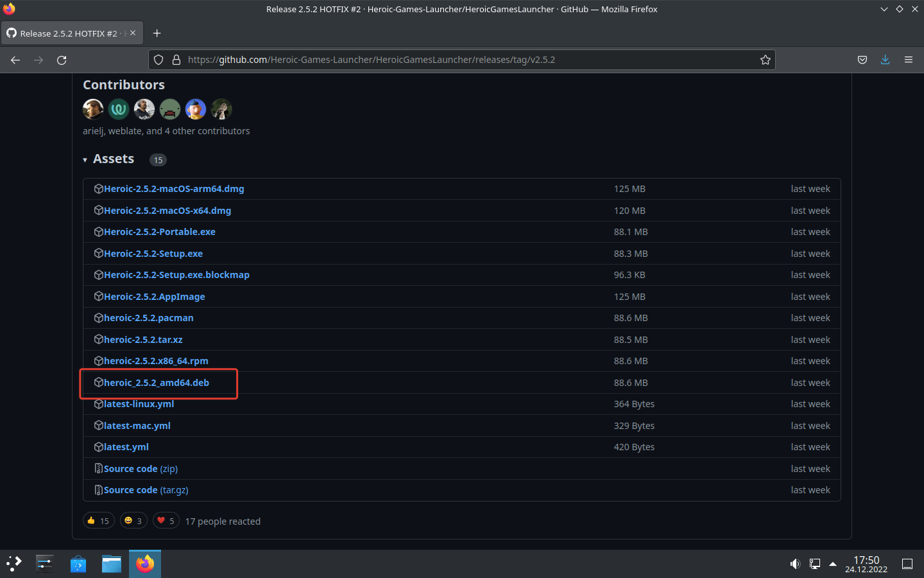Open the tracking protection shield icon
This screenshot has height=578, width=924.
158,60
